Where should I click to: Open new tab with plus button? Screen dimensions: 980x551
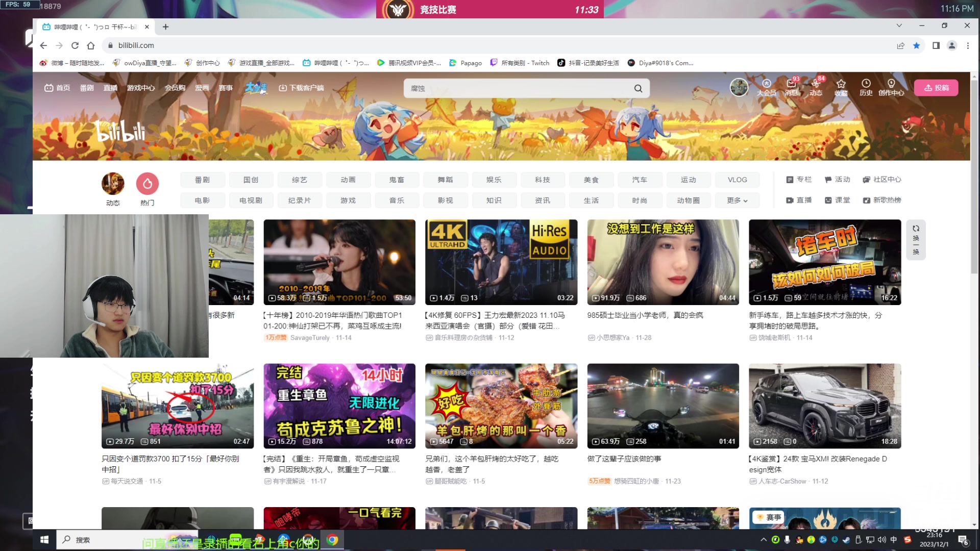(x=165, y=27)
